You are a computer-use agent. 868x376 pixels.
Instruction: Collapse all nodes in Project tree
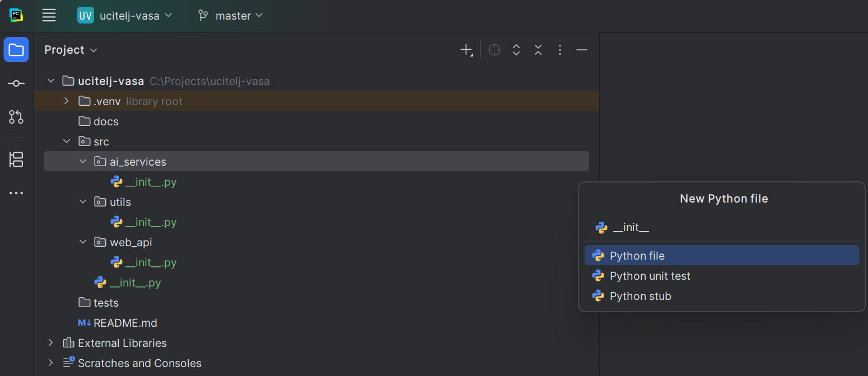[x=538, y=50]
